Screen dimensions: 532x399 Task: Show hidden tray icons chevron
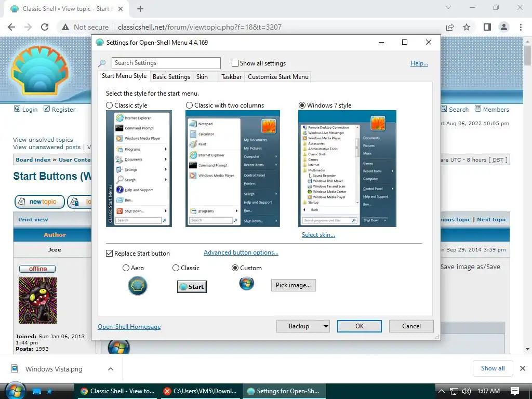click(x=442, y=391)
